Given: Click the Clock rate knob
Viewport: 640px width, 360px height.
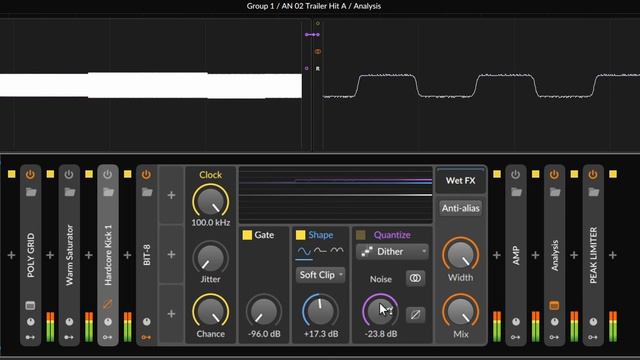Looking at the screenshot, I should click(x=211, y=200).
